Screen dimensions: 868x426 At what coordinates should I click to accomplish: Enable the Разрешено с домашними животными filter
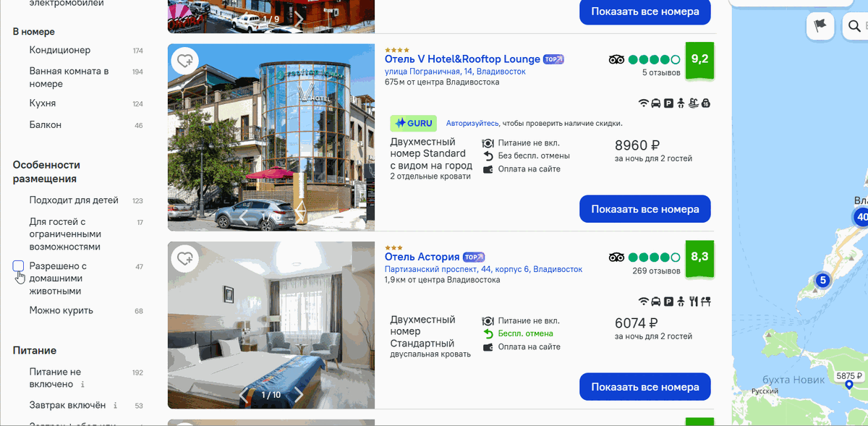click(19, 266)
